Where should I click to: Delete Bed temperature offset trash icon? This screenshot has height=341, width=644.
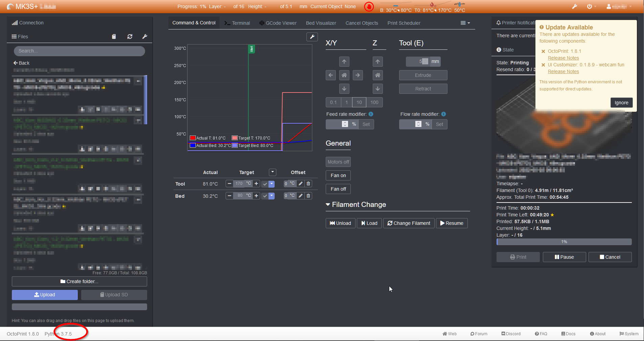(x=308, y=196)
